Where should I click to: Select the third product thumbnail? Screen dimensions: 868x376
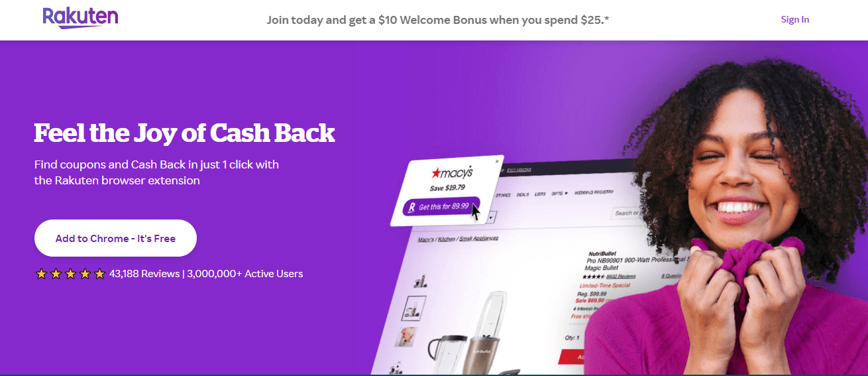click(x=406, y=336)
